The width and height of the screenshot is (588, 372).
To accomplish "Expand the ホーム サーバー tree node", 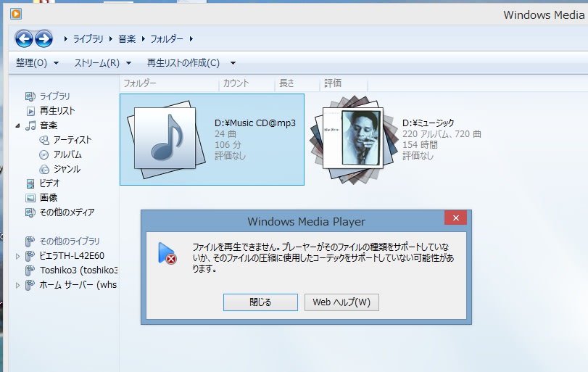I will (x=17, y=286).
